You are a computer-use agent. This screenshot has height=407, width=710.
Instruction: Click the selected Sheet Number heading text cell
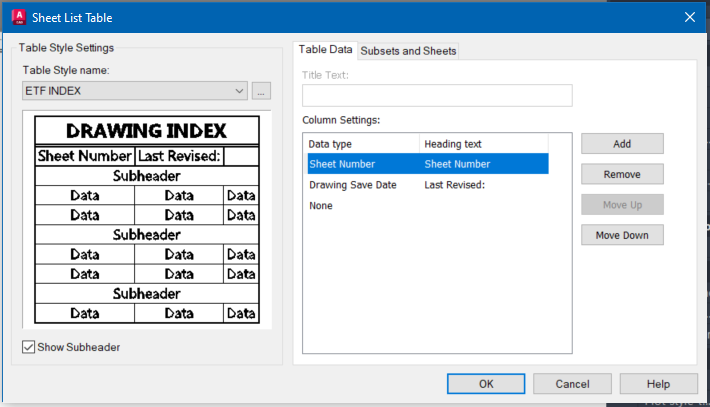457,164
